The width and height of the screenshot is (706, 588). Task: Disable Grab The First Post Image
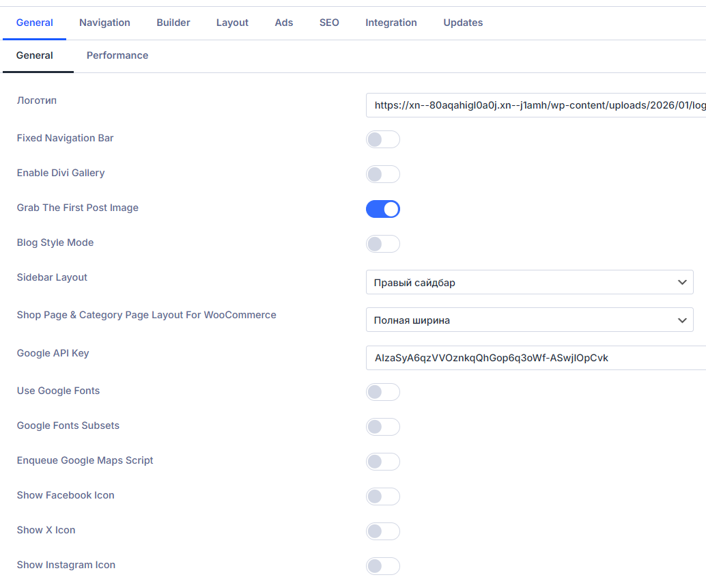coord(382,209)
